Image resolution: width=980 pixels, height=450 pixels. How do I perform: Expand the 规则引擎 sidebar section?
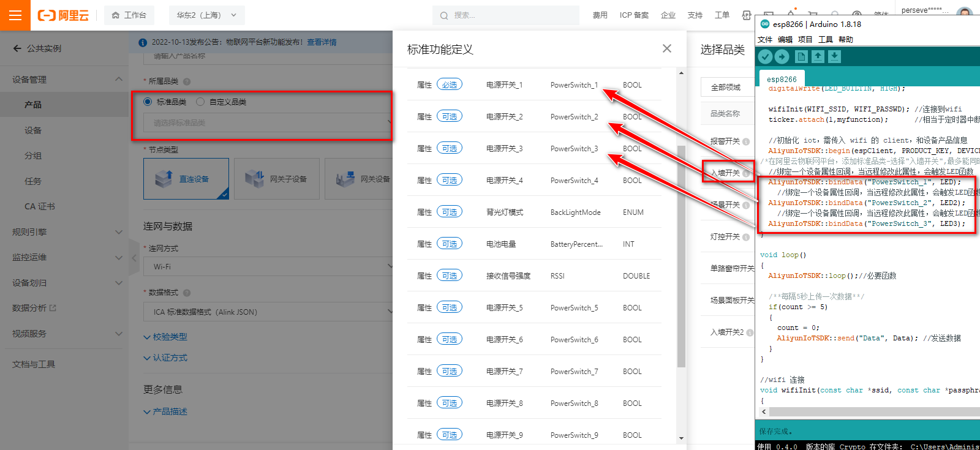(119, 232)
